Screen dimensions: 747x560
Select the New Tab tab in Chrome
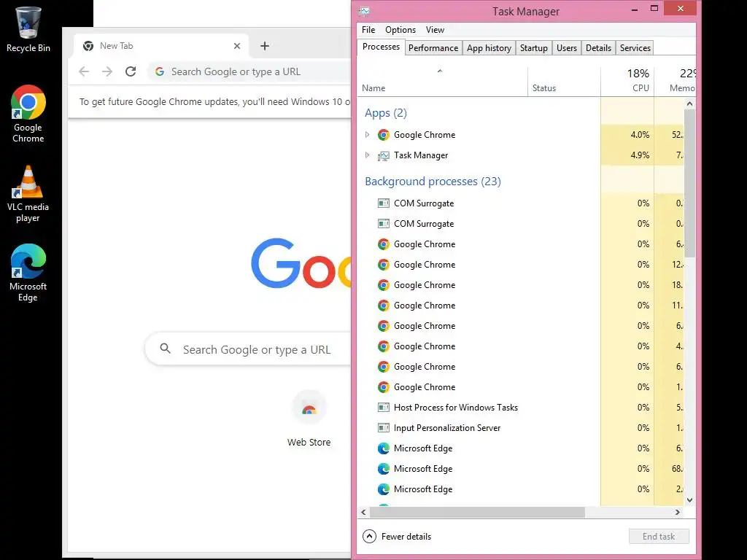[161, 46]
